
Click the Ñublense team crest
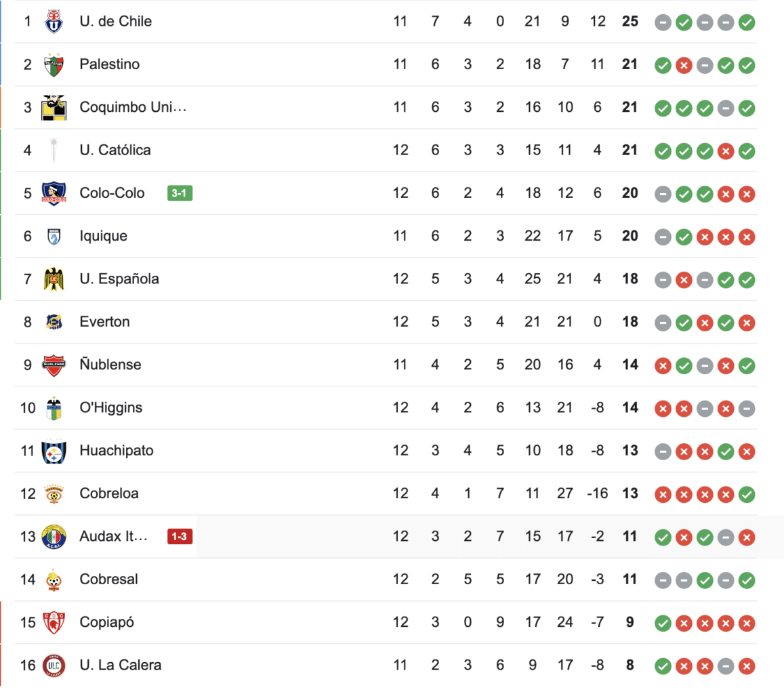pos(54,365)
